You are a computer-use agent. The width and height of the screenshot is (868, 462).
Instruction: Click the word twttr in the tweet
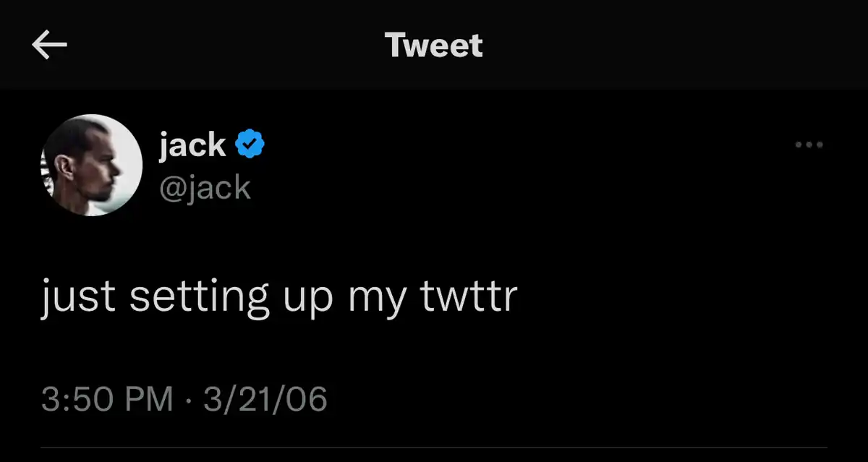point(469,296)
